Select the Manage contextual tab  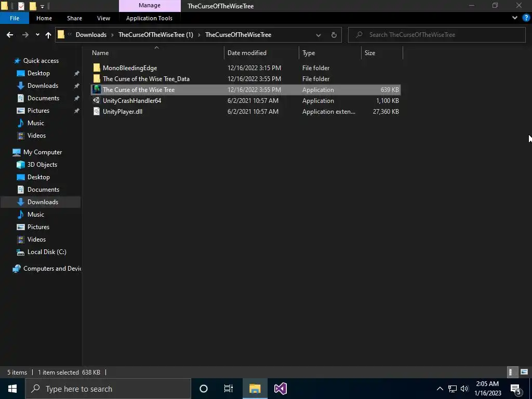[150, 5]
